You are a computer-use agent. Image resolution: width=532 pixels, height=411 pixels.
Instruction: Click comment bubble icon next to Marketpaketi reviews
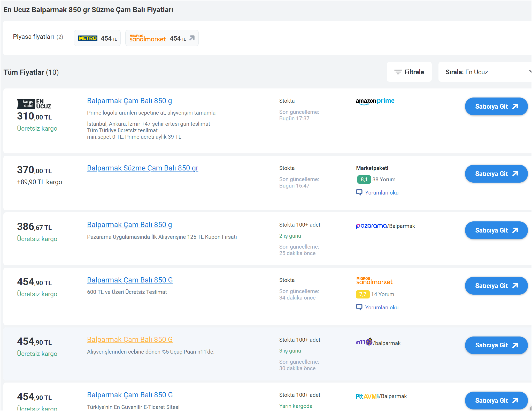coord(359,192)
